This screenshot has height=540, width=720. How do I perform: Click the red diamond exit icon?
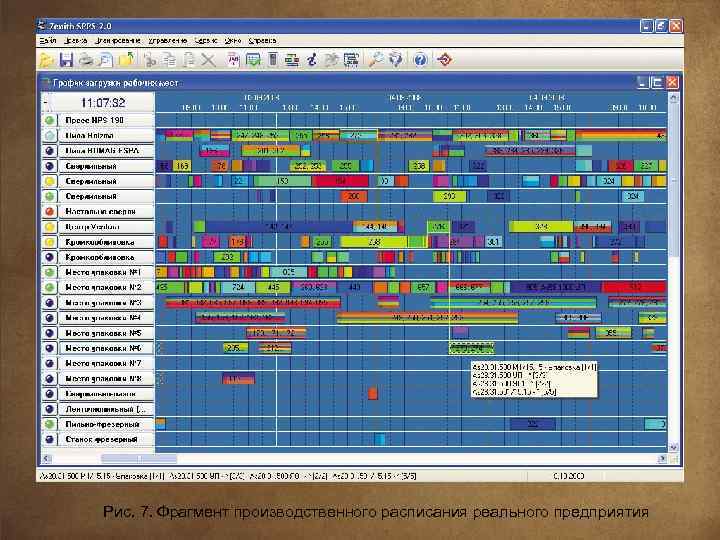pos(445,60)
